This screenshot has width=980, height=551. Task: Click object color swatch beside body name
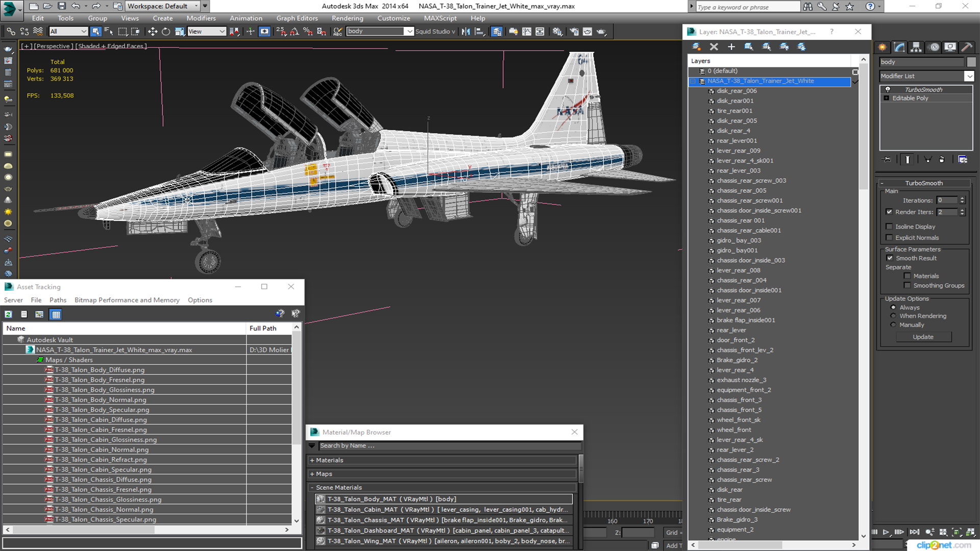[x=971, y=62]
